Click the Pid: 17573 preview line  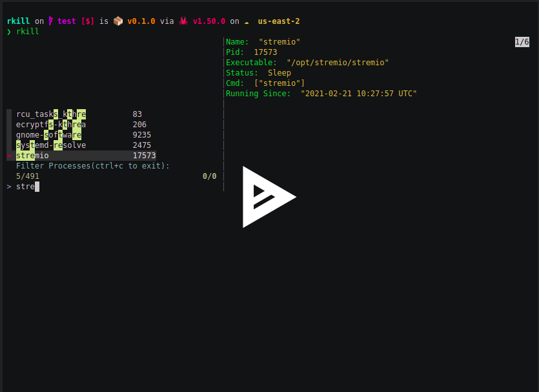coord(251,52)
